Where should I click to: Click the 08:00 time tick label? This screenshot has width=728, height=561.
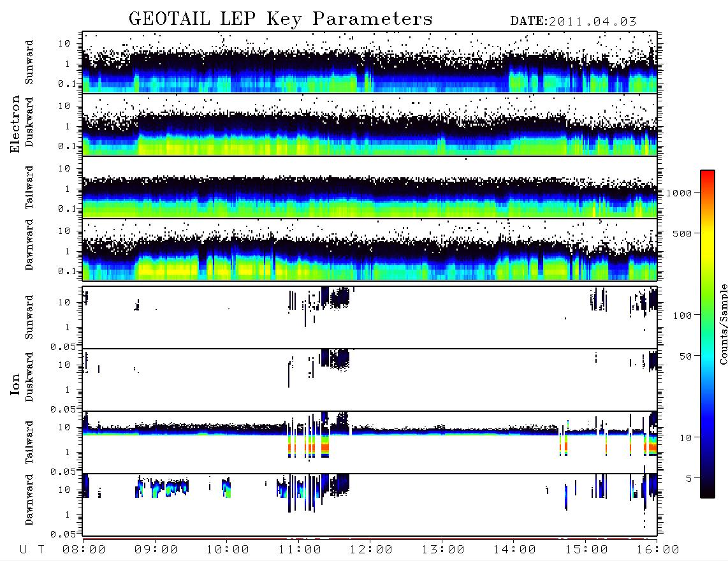(84, 550)
